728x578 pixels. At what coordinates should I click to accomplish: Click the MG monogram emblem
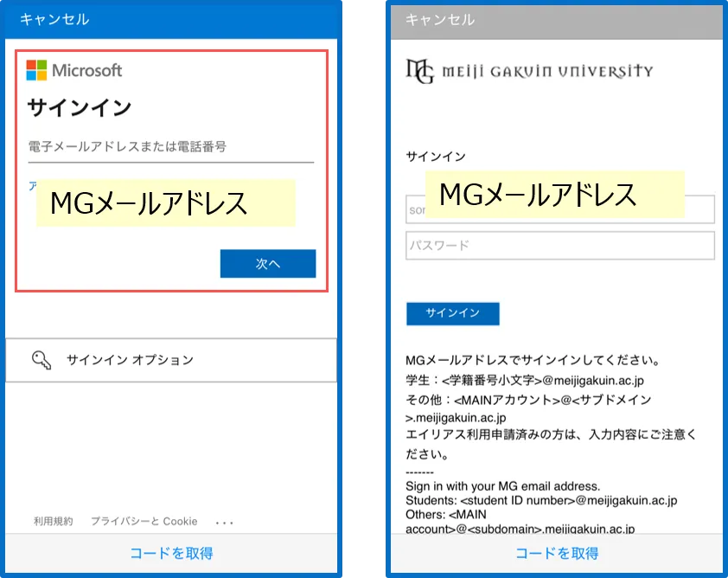tap(420, 73)
